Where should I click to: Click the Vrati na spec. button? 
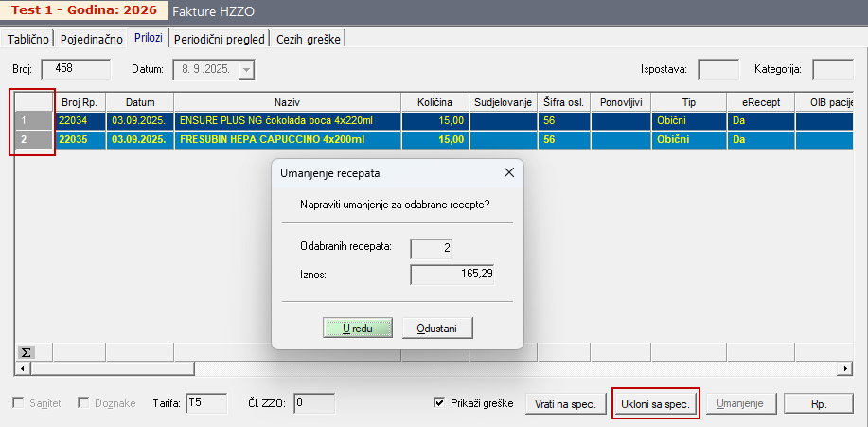pyautogui.click(x=564, y=403)
